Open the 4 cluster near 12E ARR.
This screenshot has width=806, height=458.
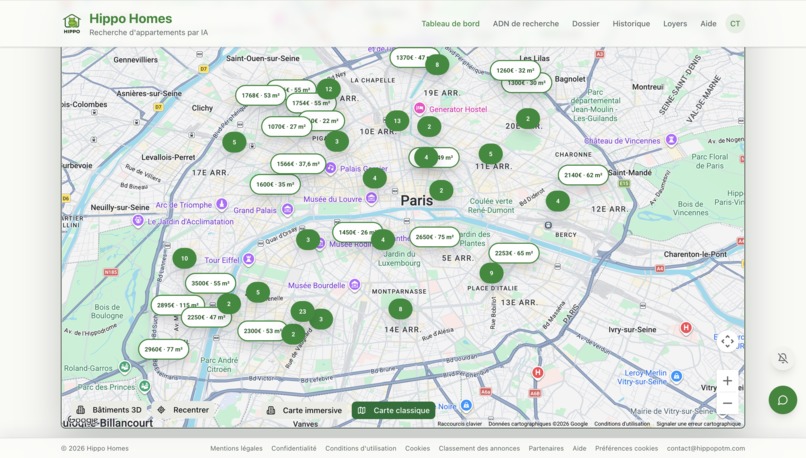pos(558,201)
